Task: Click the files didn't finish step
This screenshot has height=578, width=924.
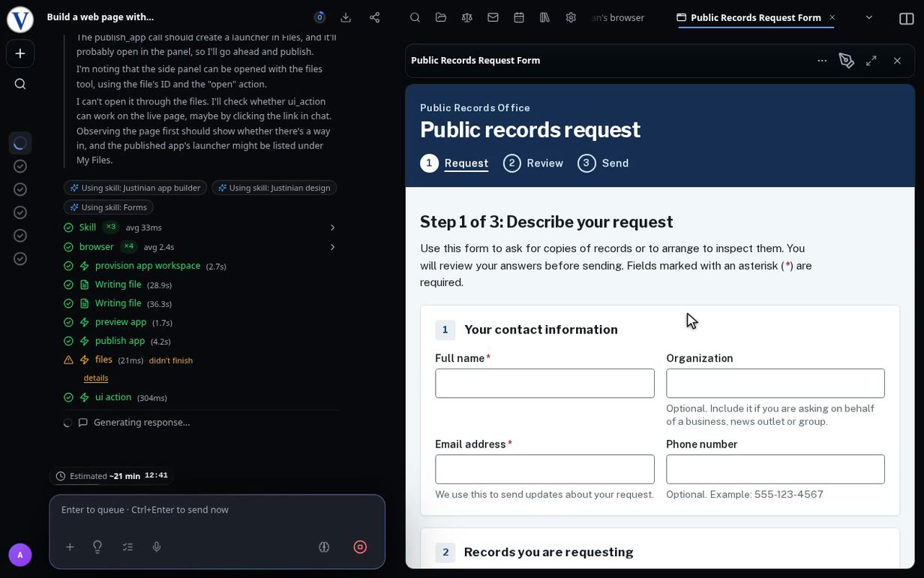Action: point(128,360)
